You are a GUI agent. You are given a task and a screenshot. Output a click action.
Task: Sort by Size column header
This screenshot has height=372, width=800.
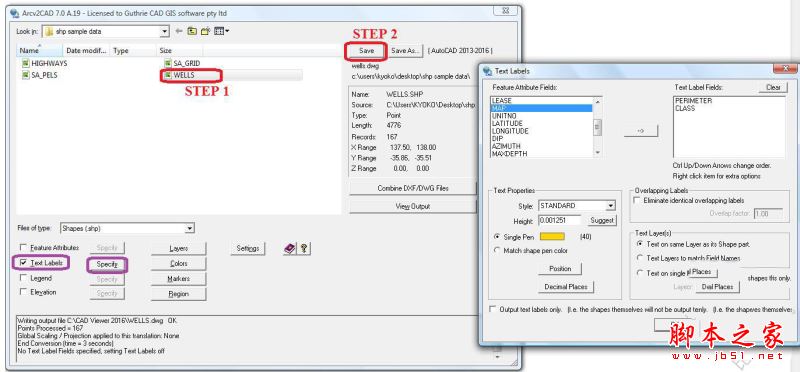pos(180,51)
